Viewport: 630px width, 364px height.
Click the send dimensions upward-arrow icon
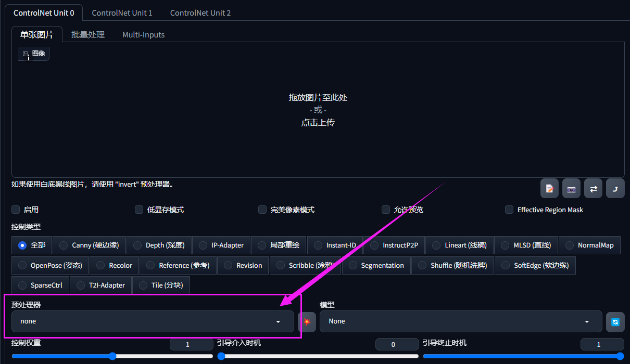(615, 189)
